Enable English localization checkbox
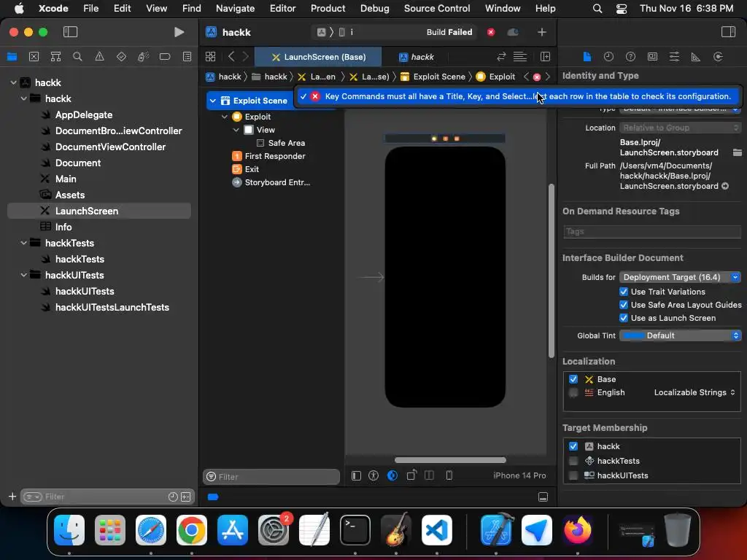The width and height of the screenshot is (747, 560). [573, 392]
